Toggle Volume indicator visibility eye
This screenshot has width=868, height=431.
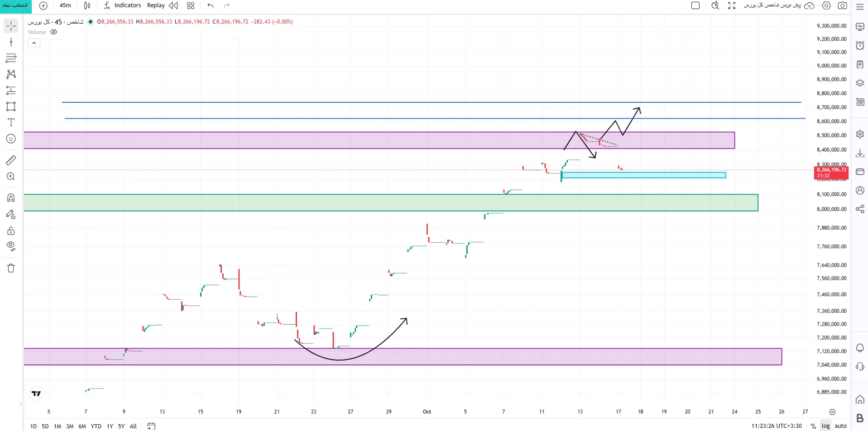tap(53, 32)
